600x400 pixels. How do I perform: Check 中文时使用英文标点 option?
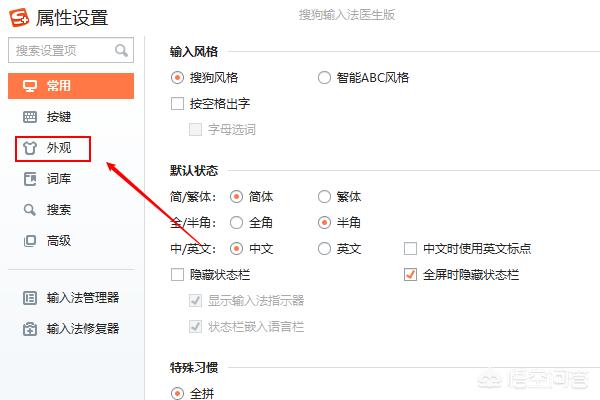pyautogui.click(x=410, y=248)
